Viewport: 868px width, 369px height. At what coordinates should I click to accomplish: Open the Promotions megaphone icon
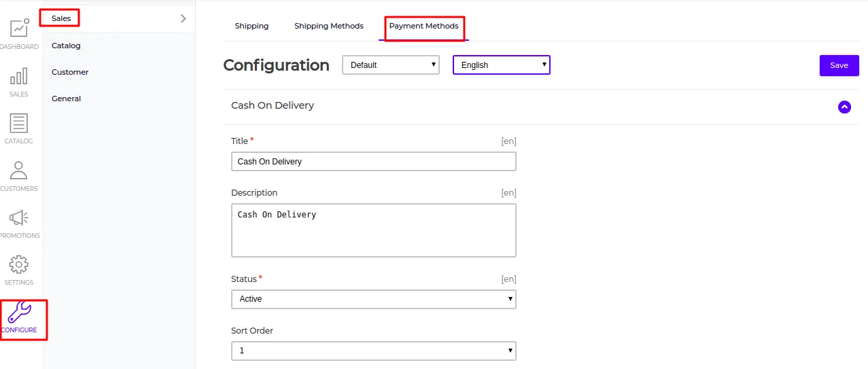pos(19,217)
